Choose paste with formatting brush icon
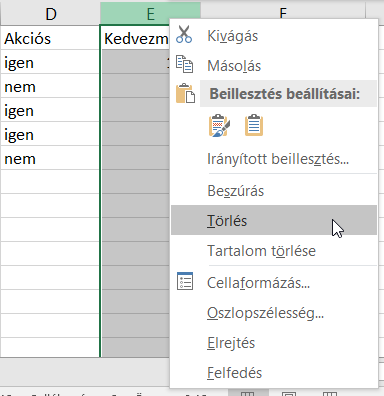Screen dimensions: 384x396 point(219,125)
